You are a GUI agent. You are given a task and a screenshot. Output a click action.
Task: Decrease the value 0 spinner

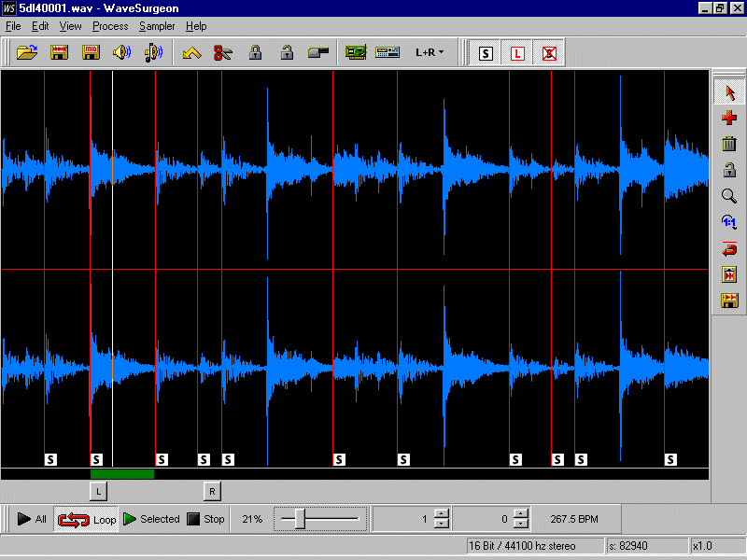tap(522, 525)
